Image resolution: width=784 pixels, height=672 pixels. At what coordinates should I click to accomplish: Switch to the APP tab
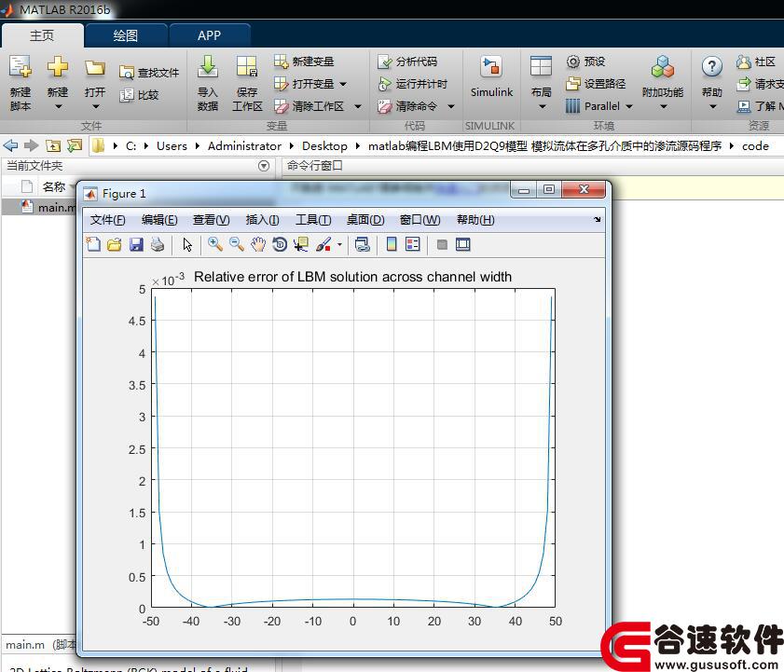209,35
